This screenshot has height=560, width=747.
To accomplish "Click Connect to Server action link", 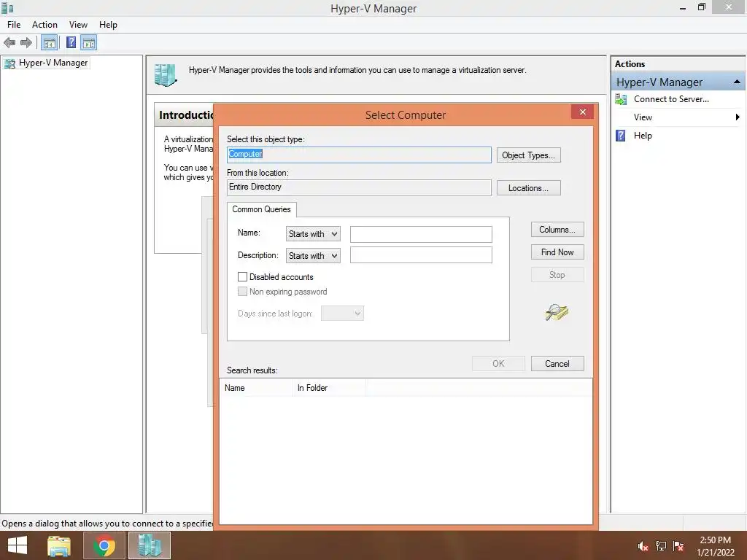I will pos(671,99).
